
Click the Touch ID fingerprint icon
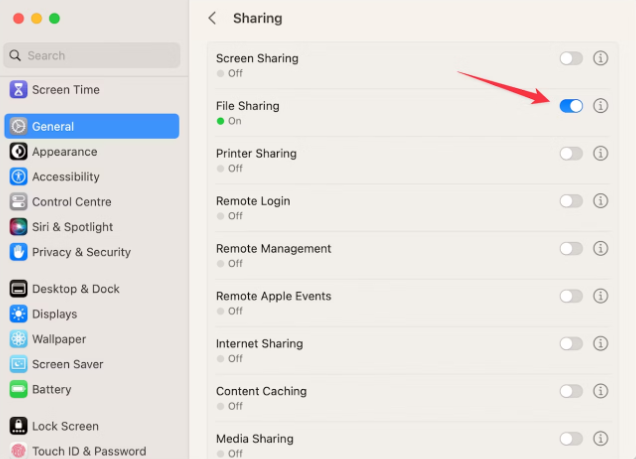[x=18, y=450]
